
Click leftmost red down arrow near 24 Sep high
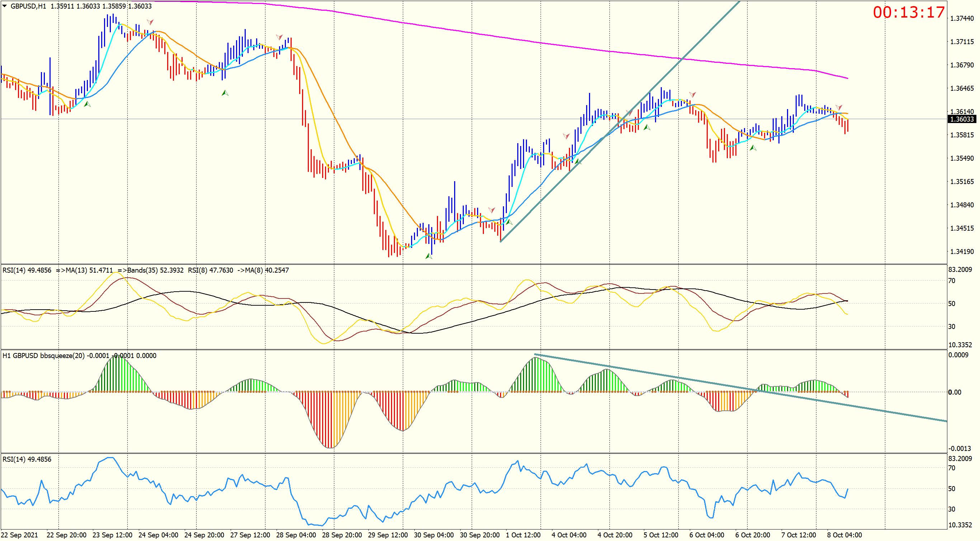150,22
